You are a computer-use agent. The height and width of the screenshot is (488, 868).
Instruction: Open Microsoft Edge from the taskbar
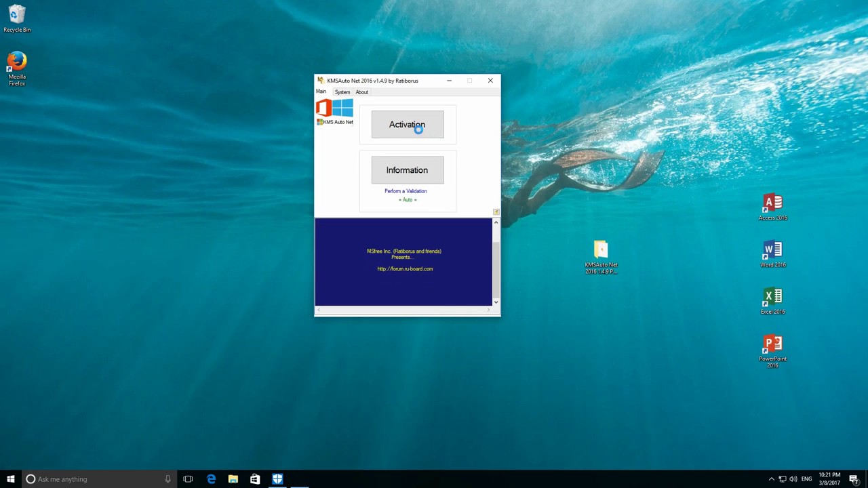211,479
